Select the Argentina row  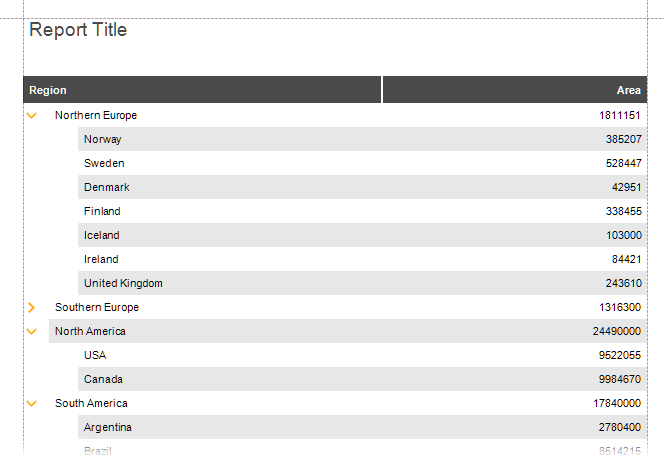(362, 427)
